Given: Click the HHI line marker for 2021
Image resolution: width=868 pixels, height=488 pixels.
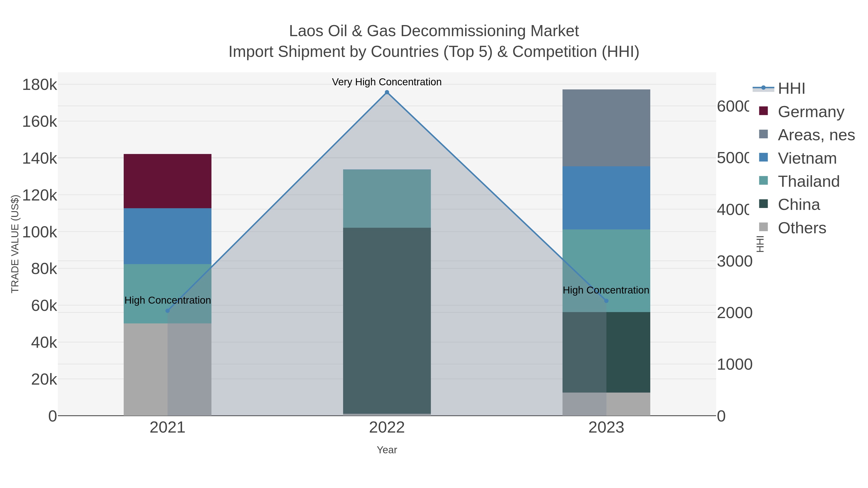Looking at the screenshot, I should [x=168, y=311].
